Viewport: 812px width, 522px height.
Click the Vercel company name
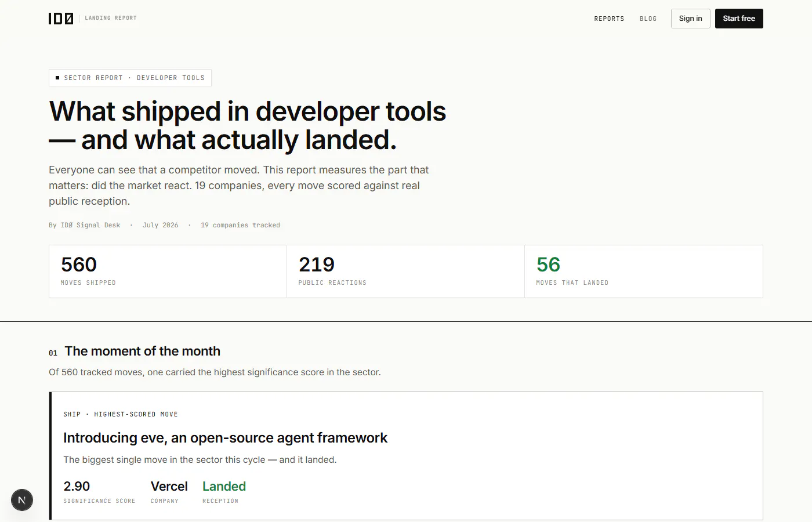[x=169, y=486]
